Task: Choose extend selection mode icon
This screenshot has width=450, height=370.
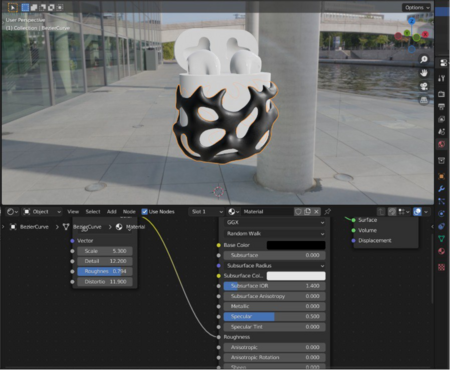Action: tap(34, 7)
